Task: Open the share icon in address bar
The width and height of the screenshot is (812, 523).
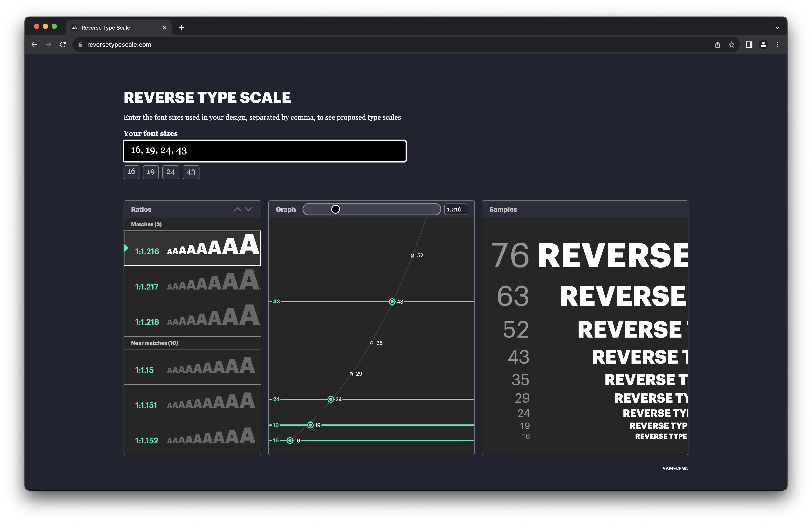Action: click(x=717, y=45)
